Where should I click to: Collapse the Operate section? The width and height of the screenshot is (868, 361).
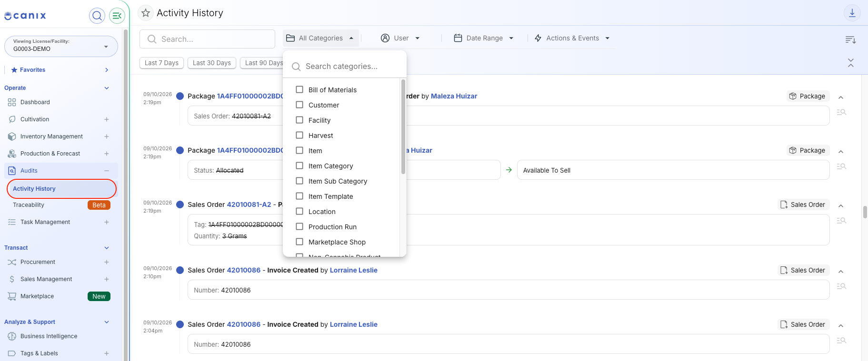pos(107,88)
